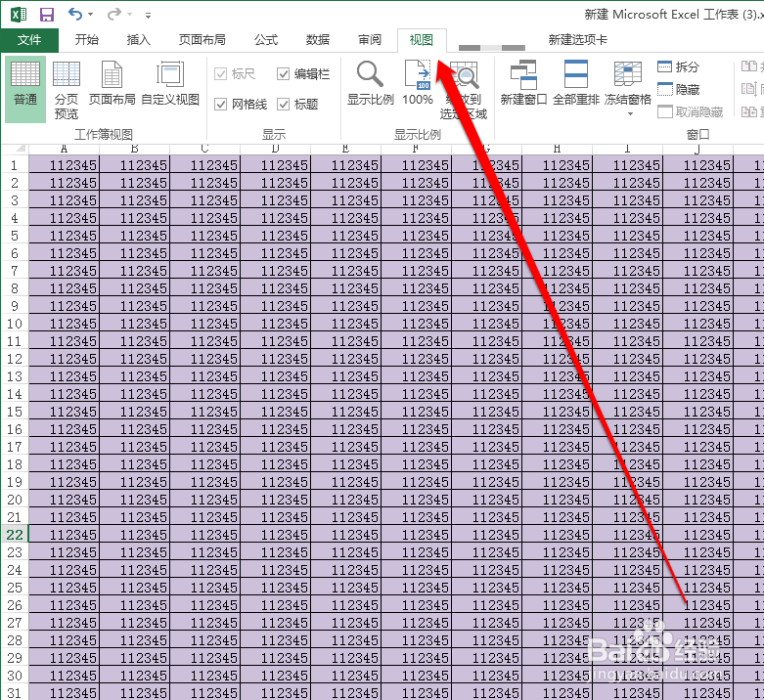
Task: Click cell A25
Action: [64, 588]
